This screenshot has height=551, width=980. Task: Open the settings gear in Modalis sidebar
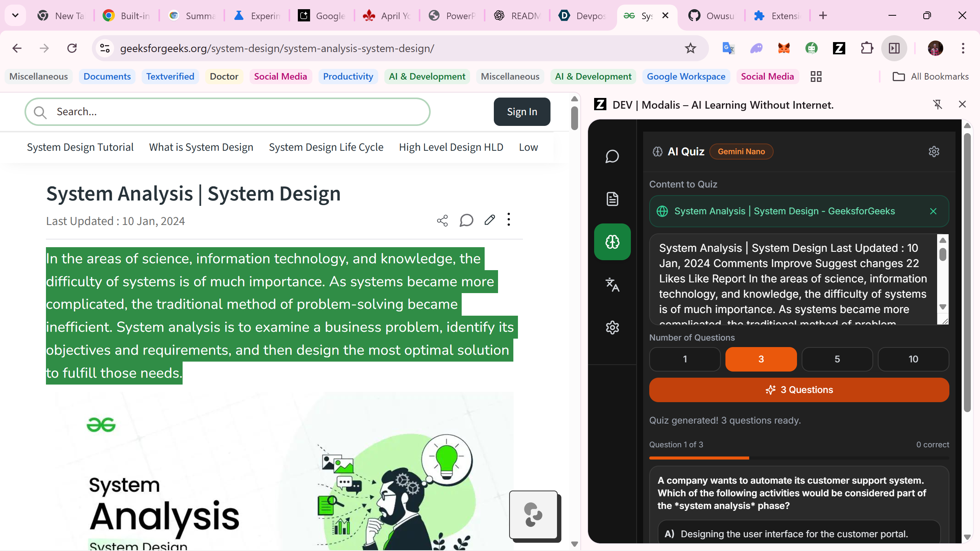pos(612,328)
